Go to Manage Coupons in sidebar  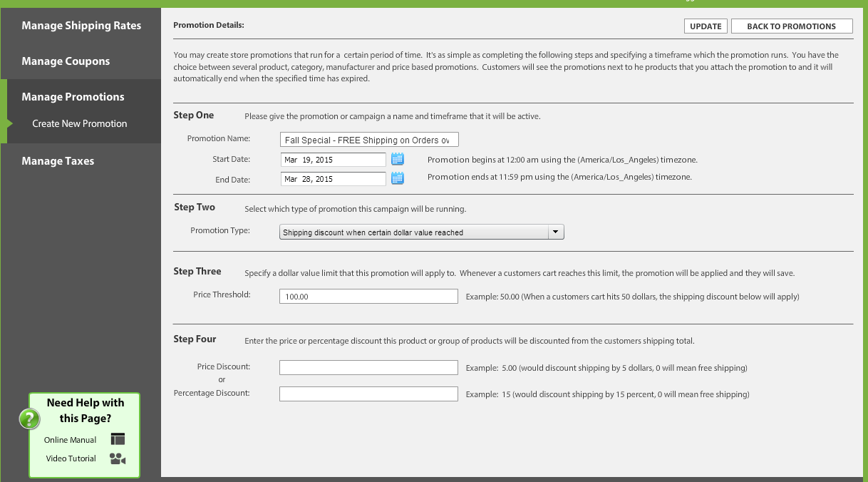pyautogui.click(x=66, y=61)
